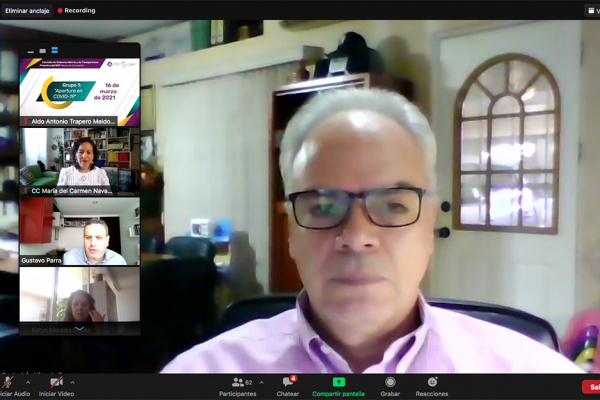Minimize the thumbnail video panel
The height and width of the screenshot is (400, 600).
[31, 51]
